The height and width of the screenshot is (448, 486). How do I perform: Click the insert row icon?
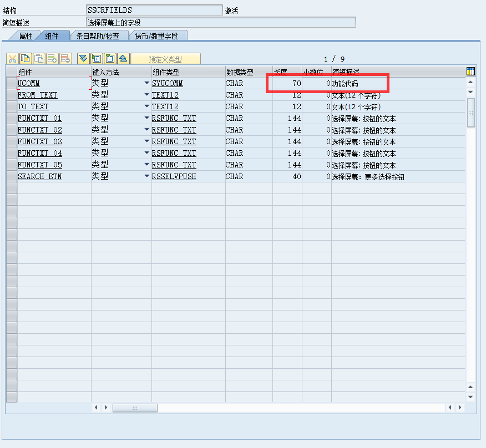click(53, 58)
